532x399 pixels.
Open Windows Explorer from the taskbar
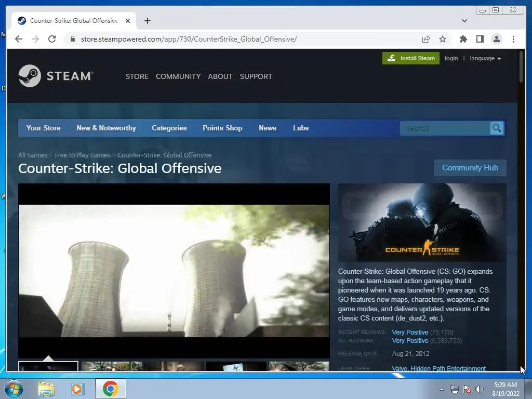(x=46, y=389)
